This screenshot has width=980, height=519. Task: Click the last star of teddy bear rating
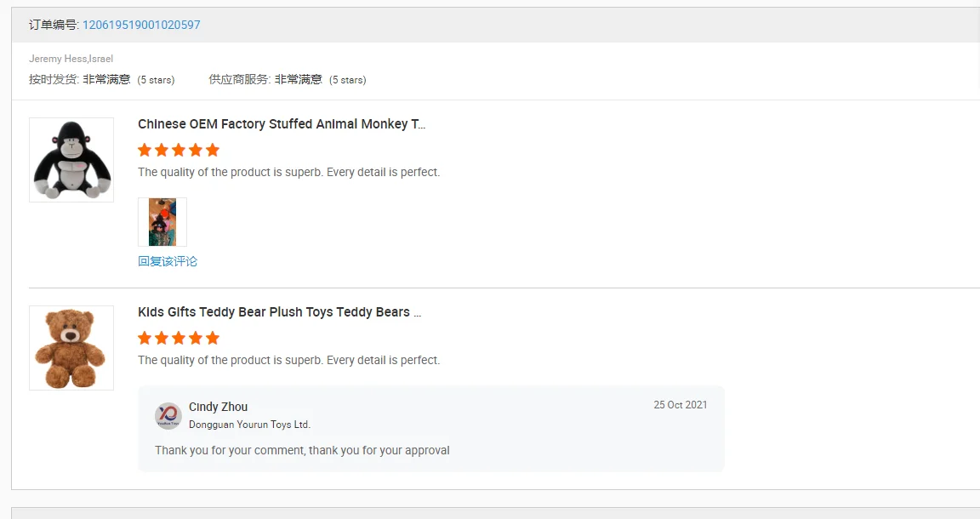[213, 338]
